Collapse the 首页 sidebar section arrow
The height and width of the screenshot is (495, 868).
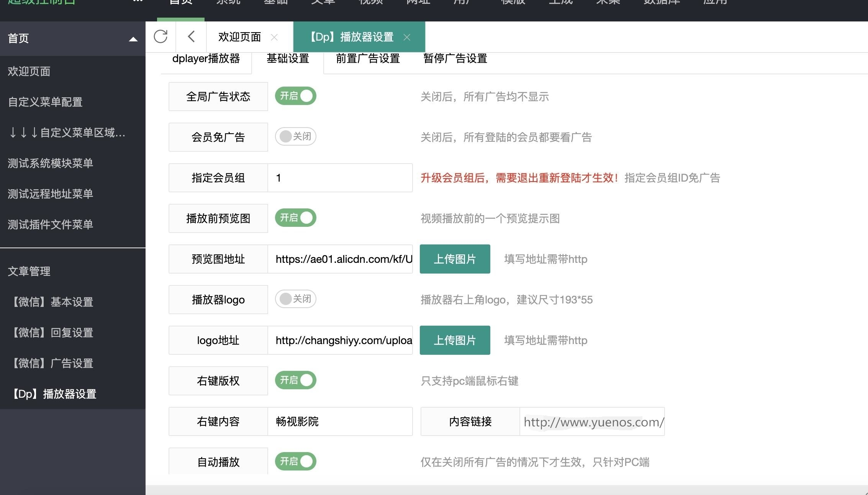pyautogui.click(x=133, y=39)
